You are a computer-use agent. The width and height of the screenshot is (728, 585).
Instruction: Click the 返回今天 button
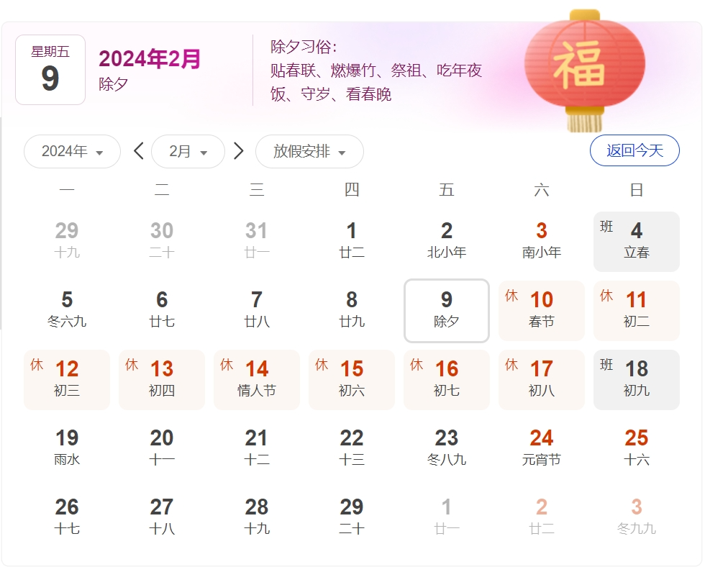pyautogui.click(x=634, y=150)
